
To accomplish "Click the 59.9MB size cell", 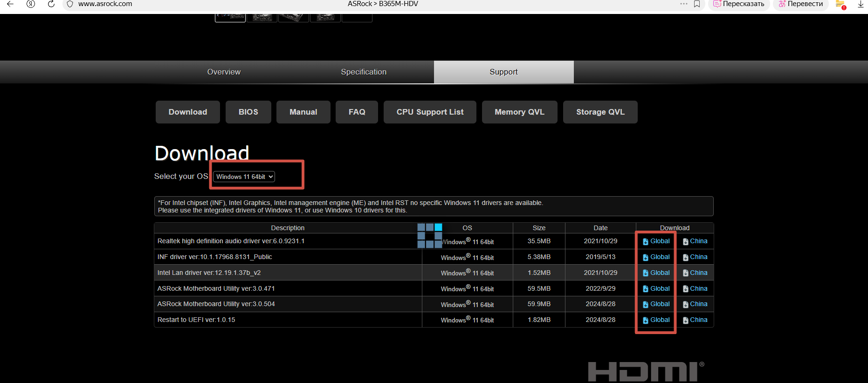I will click(539, 304).
